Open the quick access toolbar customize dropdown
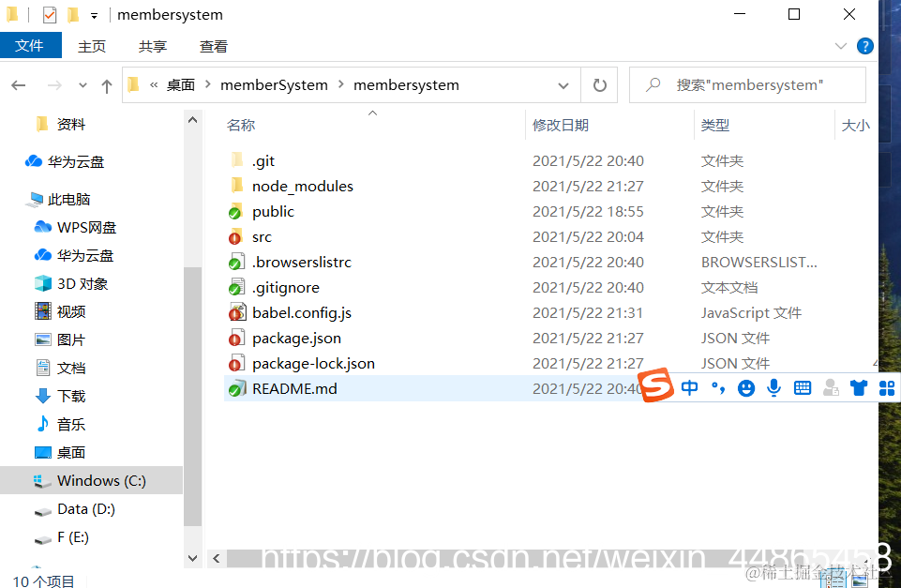Screen dimensions: 901x588 (x=94, y=16)
